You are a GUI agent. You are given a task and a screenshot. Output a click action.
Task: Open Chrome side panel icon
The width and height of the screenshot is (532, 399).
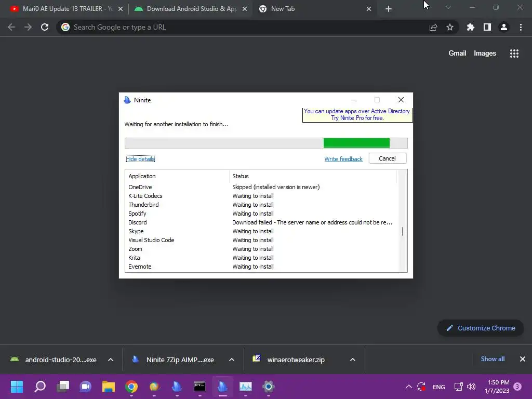click(487, 27)
